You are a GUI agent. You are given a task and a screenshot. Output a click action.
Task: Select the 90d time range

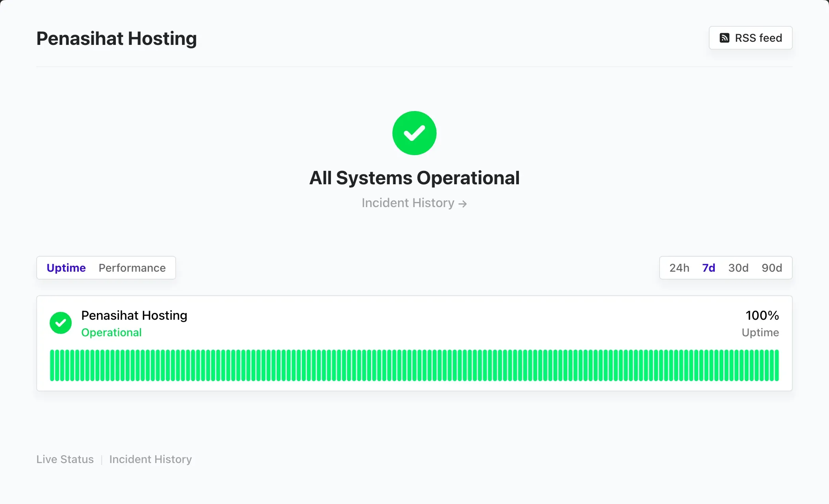pyautogui.click(x=771, y=268)
